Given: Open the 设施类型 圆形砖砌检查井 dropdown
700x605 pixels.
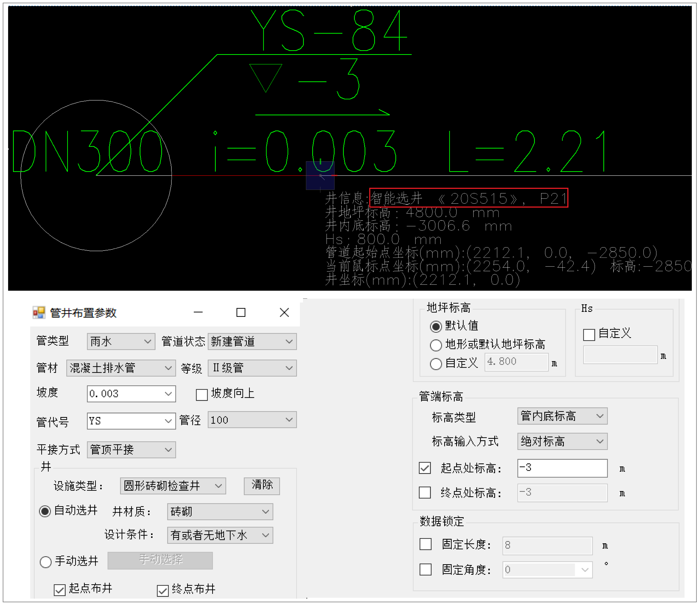Looking at the screenshot, I should pyautogui.click(x=173, y=486).
